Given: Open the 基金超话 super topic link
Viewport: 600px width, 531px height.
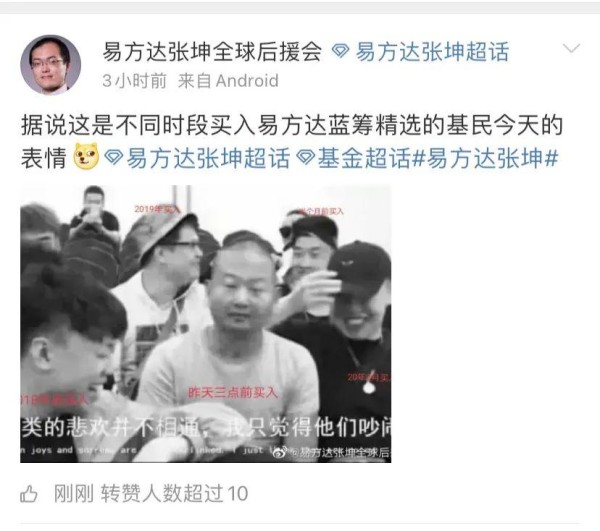Looking at the screenshot, I should point(364,158).
